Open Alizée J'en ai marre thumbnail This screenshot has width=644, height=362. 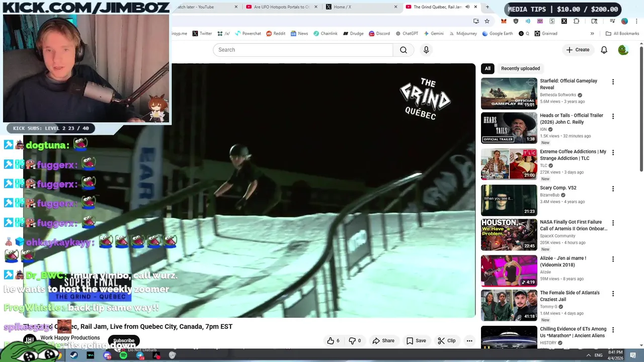[x=509, y=270]
